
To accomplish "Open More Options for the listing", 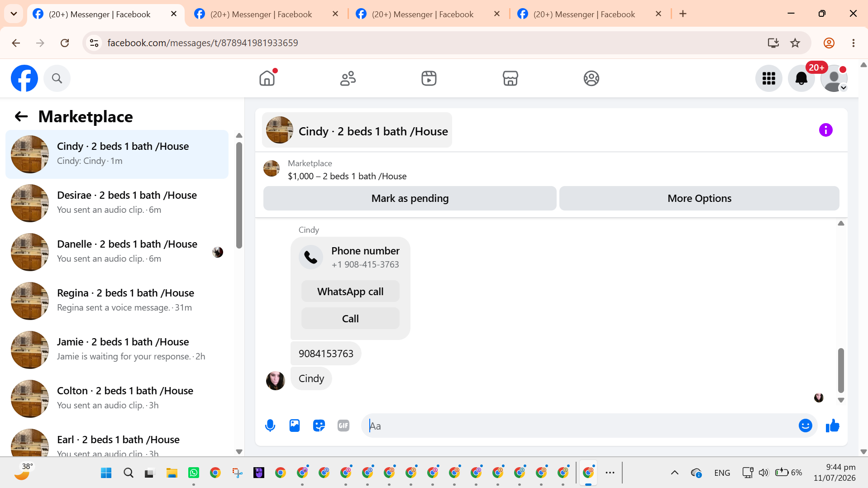I will 699,198.
